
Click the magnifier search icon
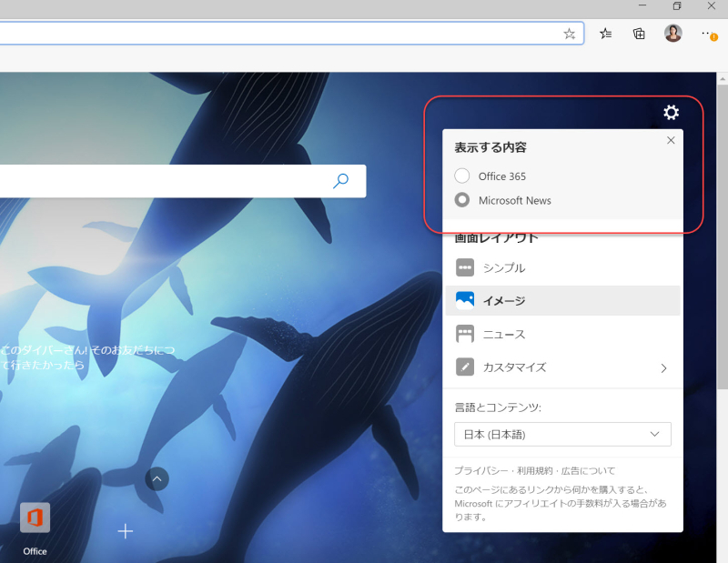point(340,181)
